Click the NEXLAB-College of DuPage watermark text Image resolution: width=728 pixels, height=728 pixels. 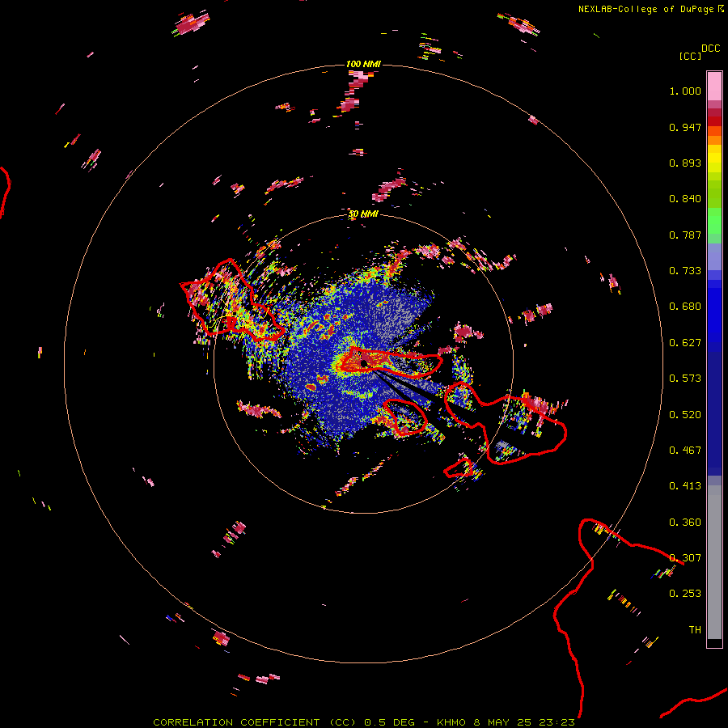pyautogui.click(x=645, y=9)
